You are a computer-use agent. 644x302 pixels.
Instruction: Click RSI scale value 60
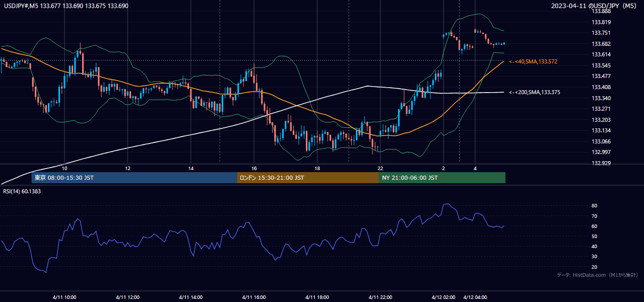[x=594, y=226]
